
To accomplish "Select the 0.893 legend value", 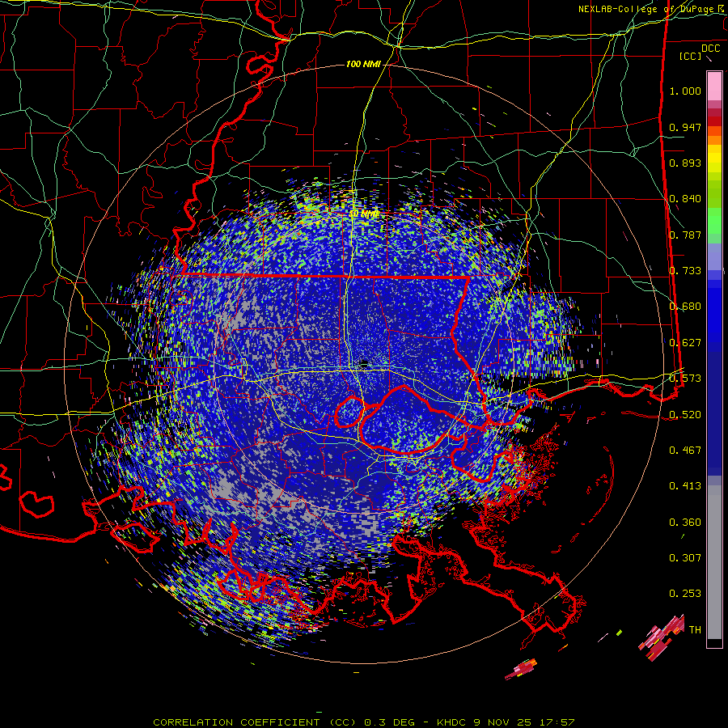I will [685, 163].
